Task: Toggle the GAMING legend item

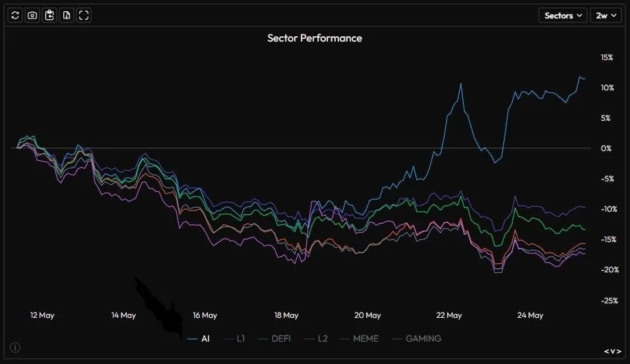Action: [416, 339]
